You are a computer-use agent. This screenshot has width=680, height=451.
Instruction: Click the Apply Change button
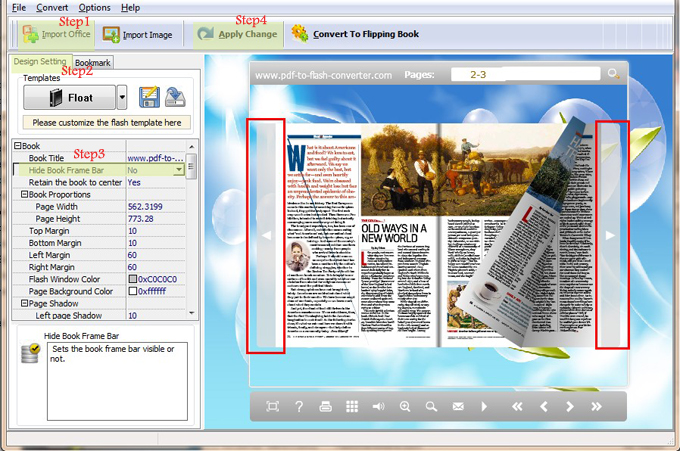(x=238, y=34)
